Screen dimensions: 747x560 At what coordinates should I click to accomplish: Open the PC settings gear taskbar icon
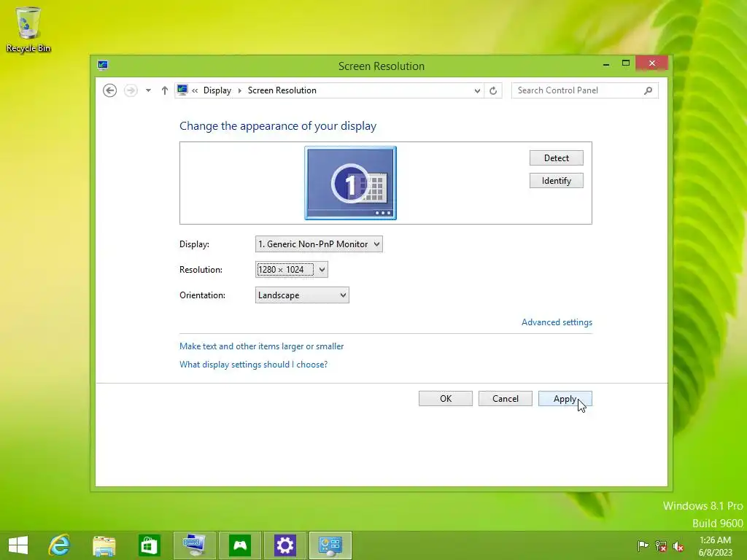click(285, 545)
